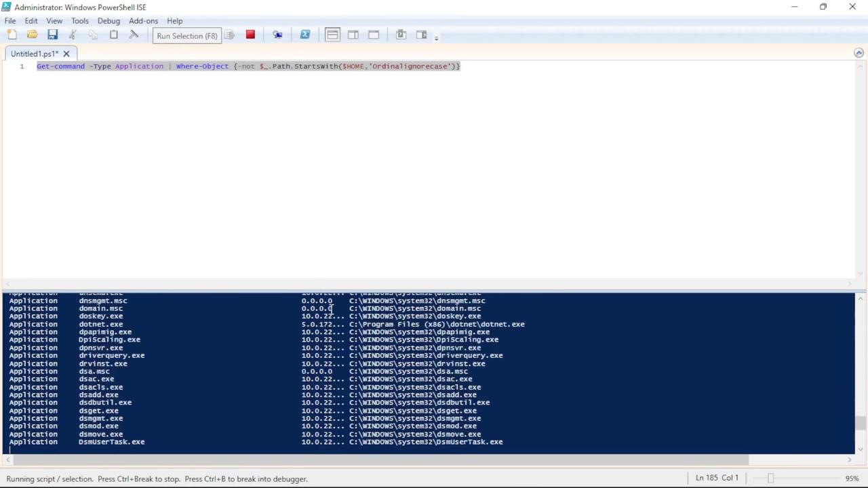This screenshot has height=488, width=868.
Task: Create a new script file
Action: tap(12, 35)
